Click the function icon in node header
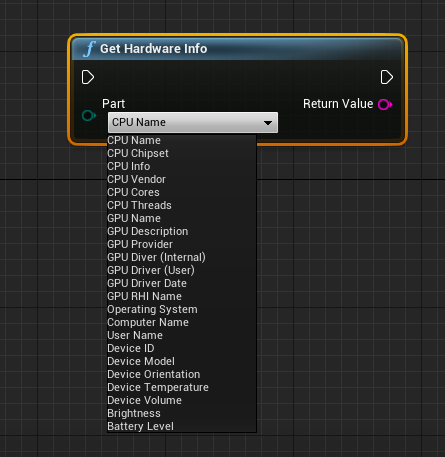 (89, 49)
